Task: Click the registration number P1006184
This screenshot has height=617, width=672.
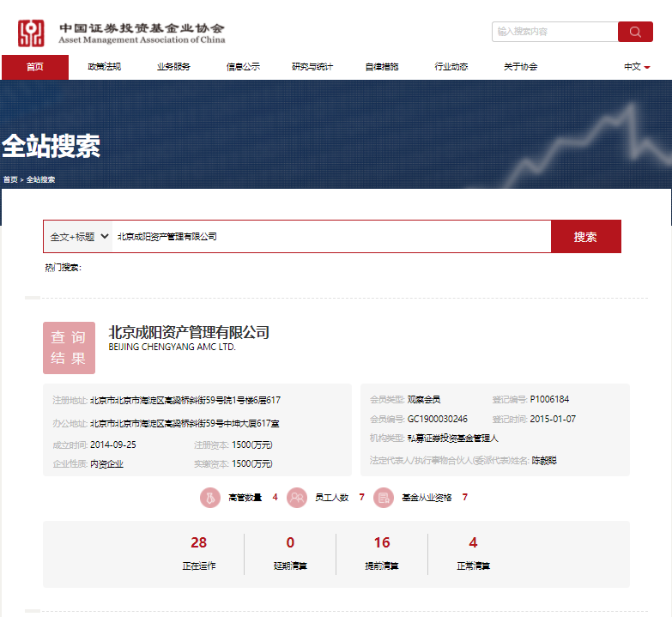Action: 549,399
